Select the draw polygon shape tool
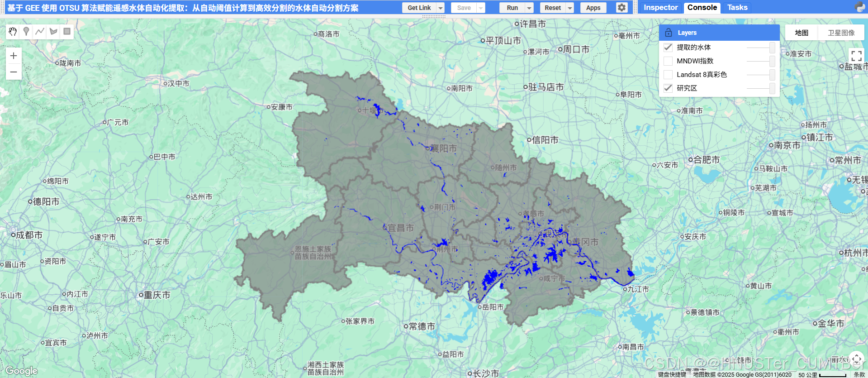Viewport: 868px width, 378px height. [53, 31]
